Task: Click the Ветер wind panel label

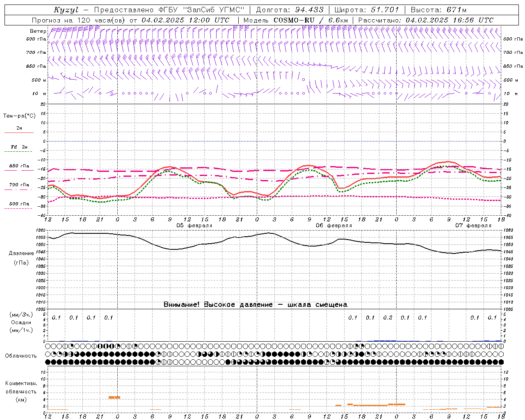Action: pos(38,31)
